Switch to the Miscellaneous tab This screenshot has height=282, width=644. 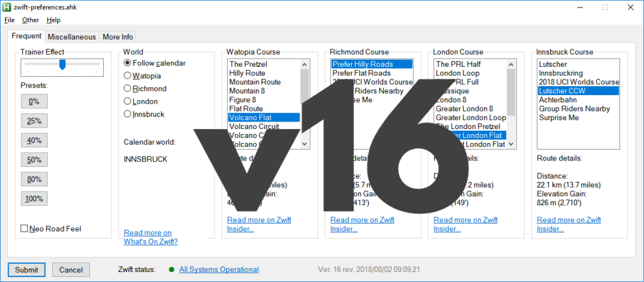[x=72, y=37]
